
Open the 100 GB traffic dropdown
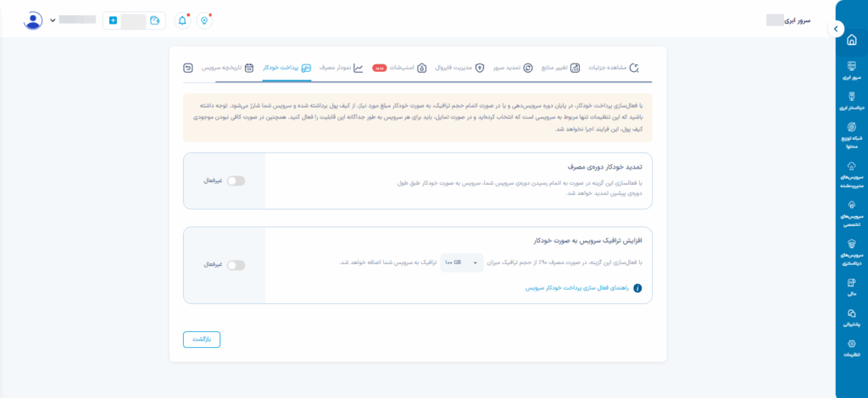(x=462, y=262)
